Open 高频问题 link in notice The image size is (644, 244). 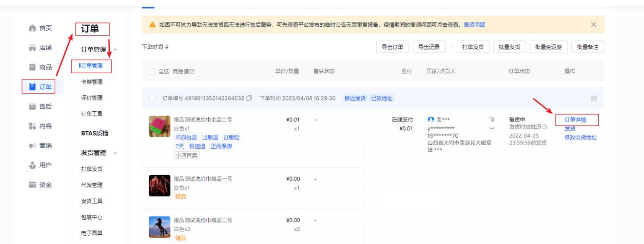[474, 24]
